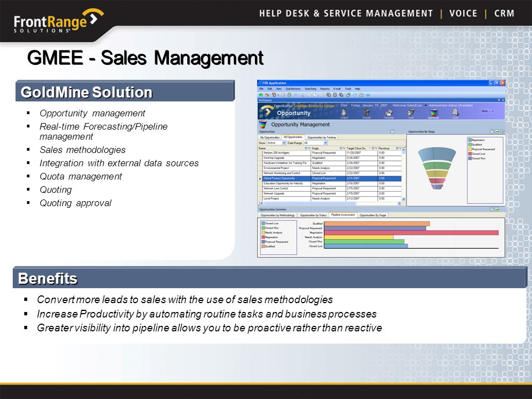Image resolution: width=532 pixels, height=399 pixels.
Task: Select the Pipeline Assessment tab
Action: [x=343, y=215]
